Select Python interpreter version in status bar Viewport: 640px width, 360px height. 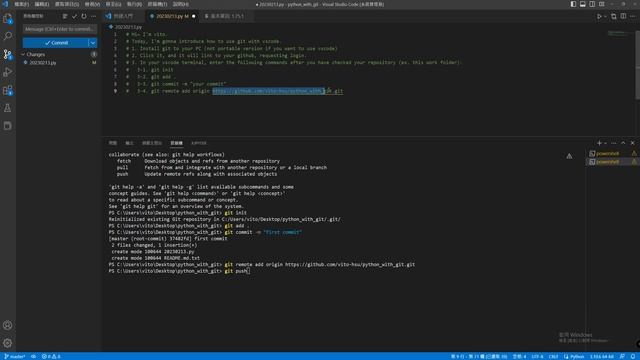(602, 356)
